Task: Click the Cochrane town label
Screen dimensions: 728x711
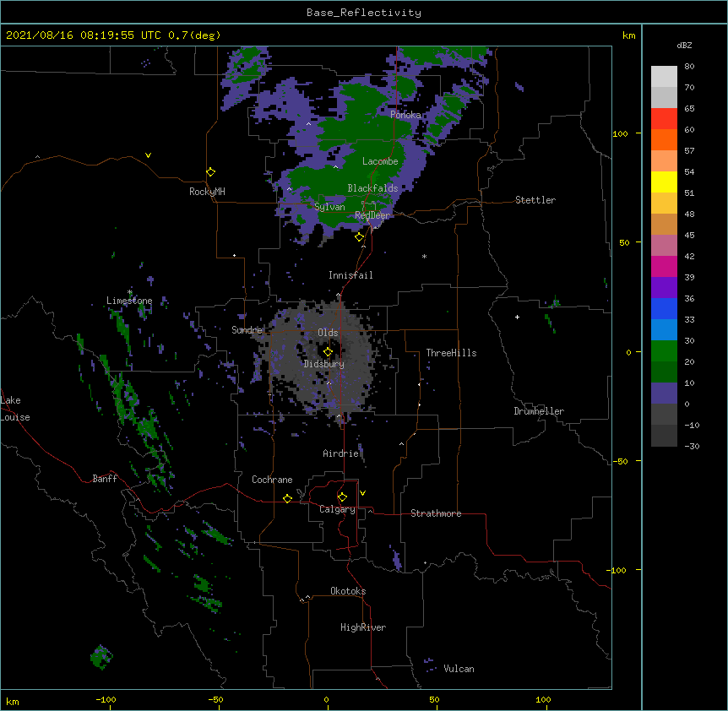Action: [x=272, y=480]
